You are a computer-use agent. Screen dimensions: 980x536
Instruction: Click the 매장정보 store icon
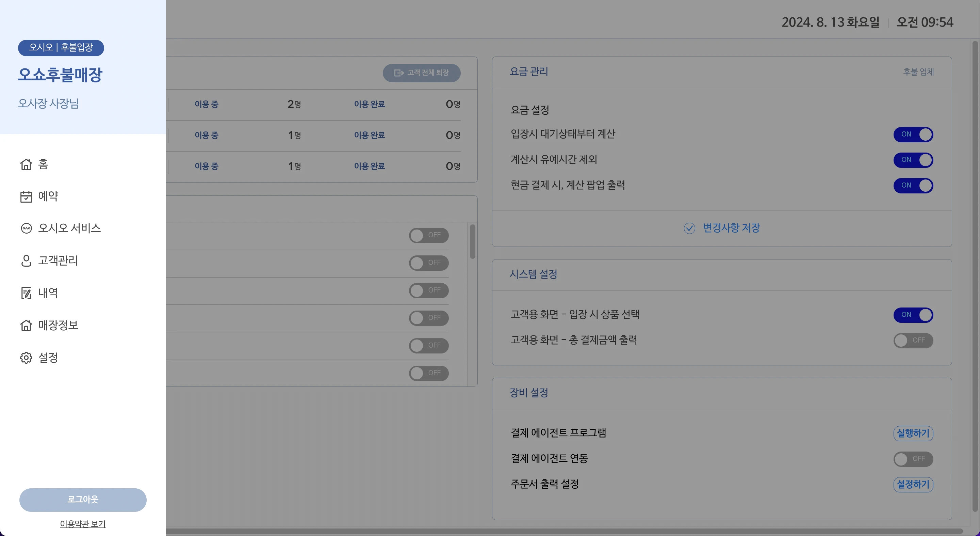26,325
